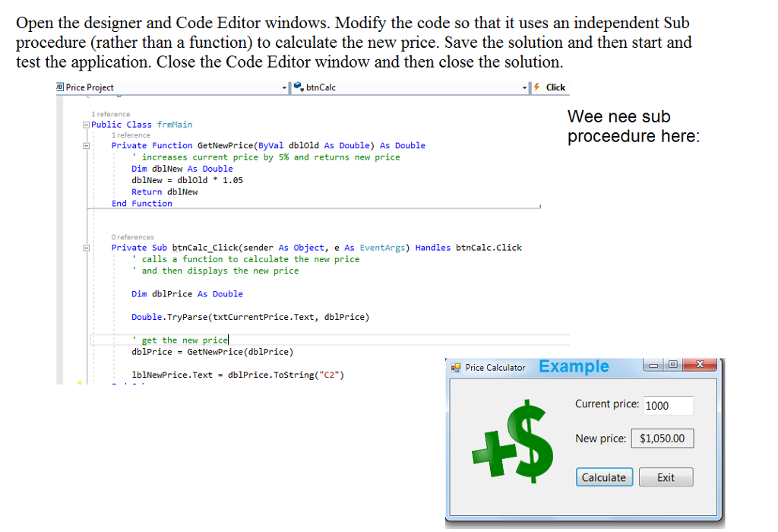Image resolution: width=778 pixels, height=532 pixels.
Task: Click the "Current price:" label
Action: click(x=607, y=404)
